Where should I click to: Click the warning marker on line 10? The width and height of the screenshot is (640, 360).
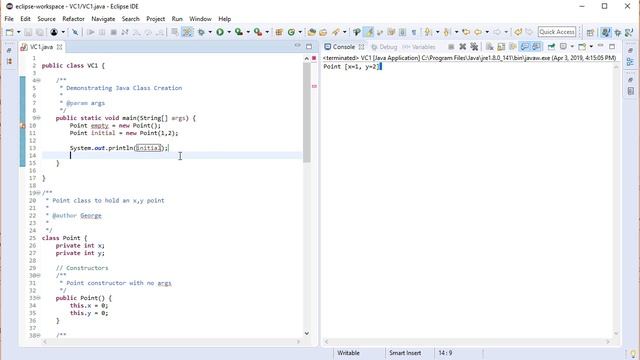(x=22, y=126)
